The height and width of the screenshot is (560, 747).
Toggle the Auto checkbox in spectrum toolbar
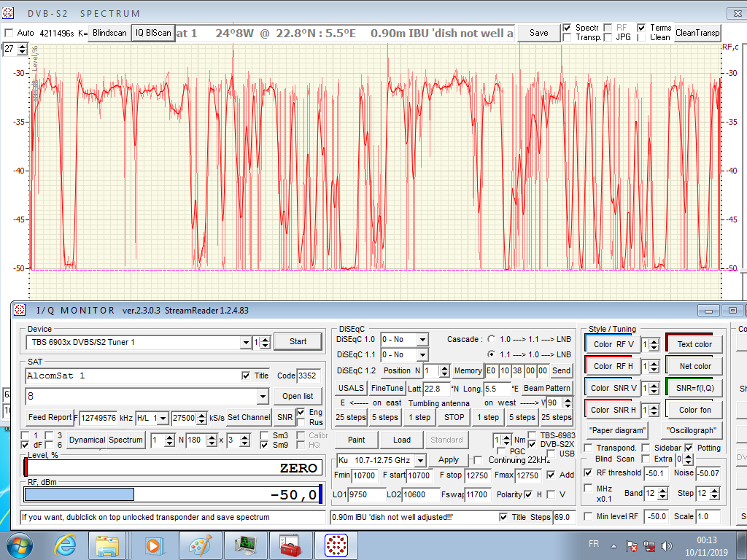[9, 33]
